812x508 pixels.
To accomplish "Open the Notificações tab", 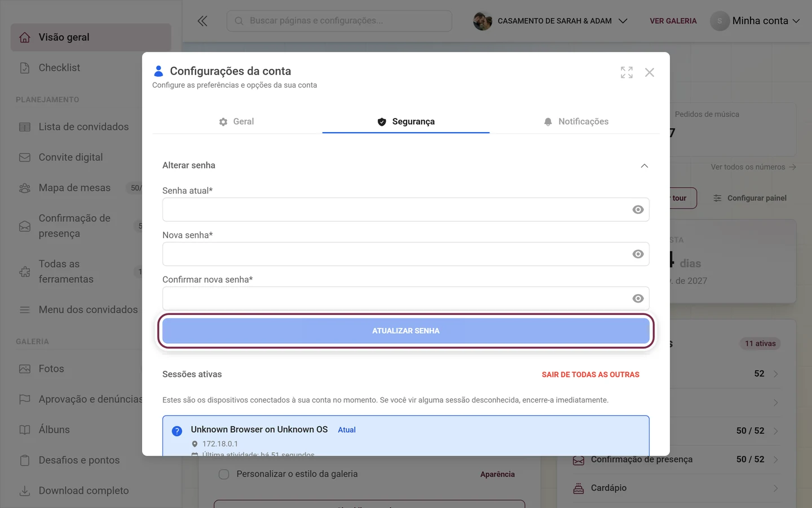I will (x=575, y=121).
